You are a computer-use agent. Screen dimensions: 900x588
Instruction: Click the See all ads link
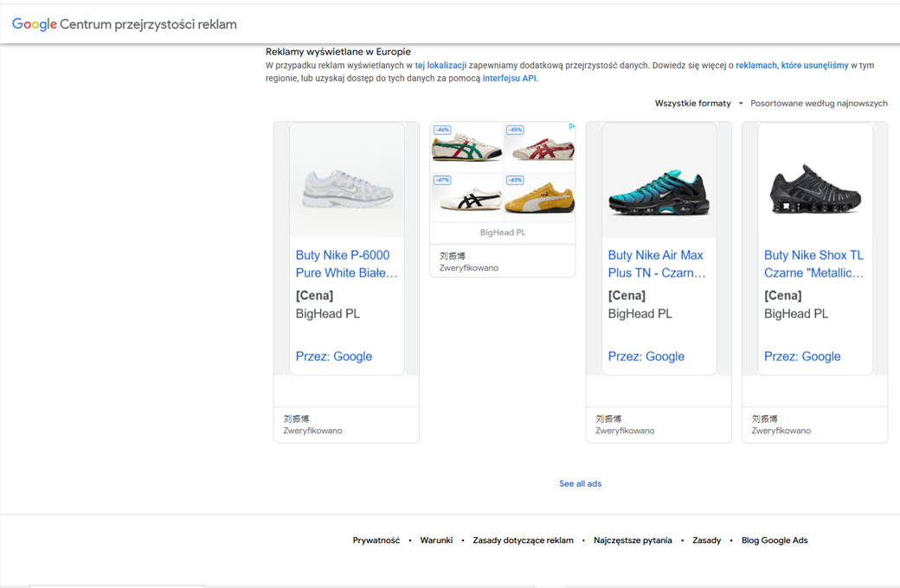(581, 483)
